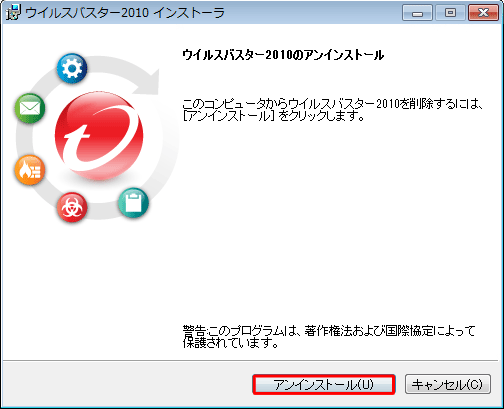504x409 pixels.
Task: Click the instruction text mentioning [アンインストール] をクリック
Action: (332, 110)
